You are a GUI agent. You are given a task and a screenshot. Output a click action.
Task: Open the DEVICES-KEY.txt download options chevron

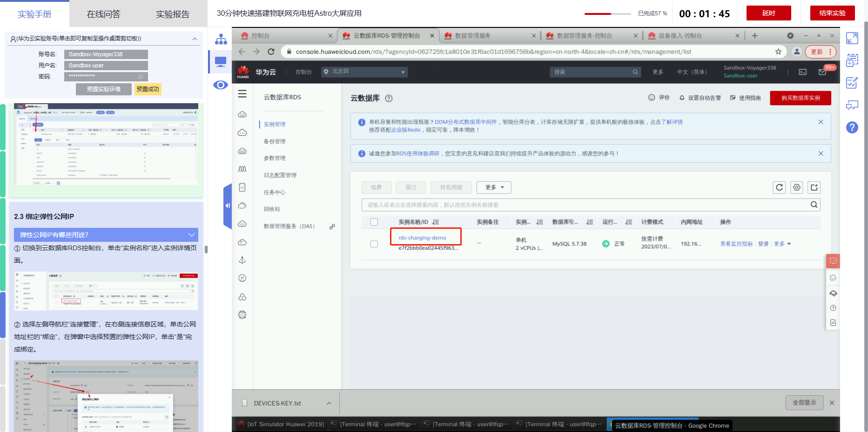(329, 403)
